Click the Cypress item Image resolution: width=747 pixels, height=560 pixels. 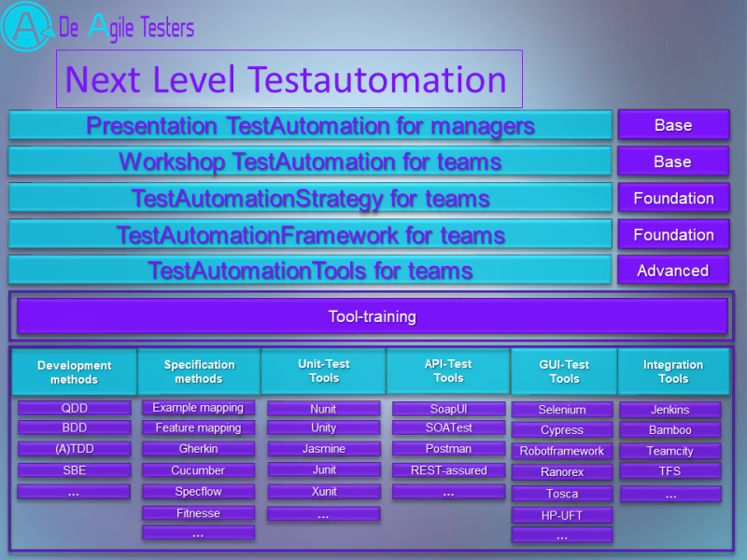[x=562, y=430]
